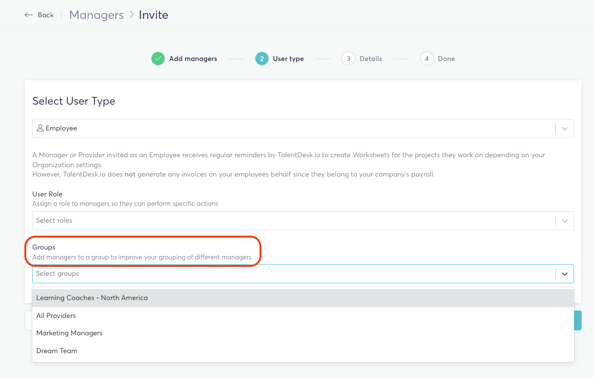Click the Invite breadcrumb title
Viewport: 594px width, 378px height.
point(153,15)
